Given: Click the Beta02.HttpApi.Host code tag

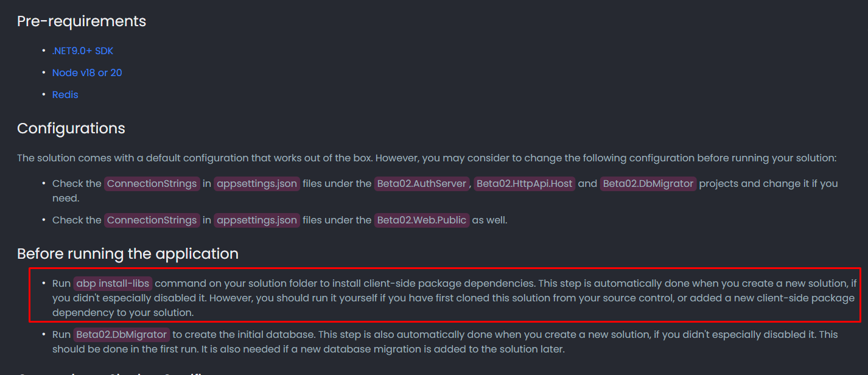Looking at the screenshot, I should (x=525, y=184).
